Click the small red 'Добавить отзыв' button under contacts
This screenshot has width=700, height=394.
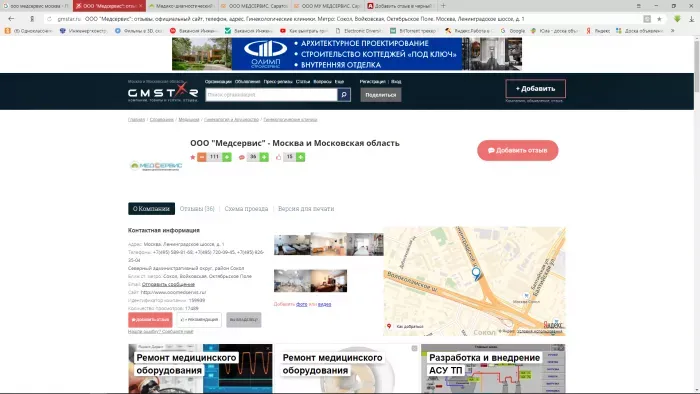[150, 319]
